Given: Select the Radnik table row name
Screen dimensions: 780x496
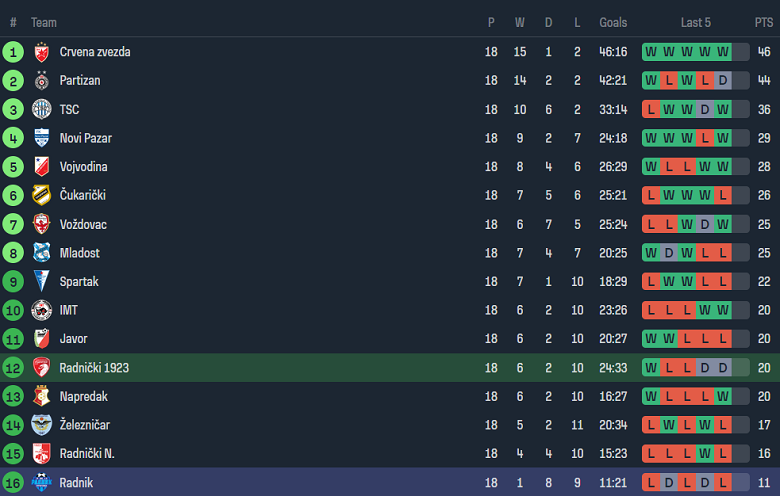Looking at the screenshot, I should [76, 482].
